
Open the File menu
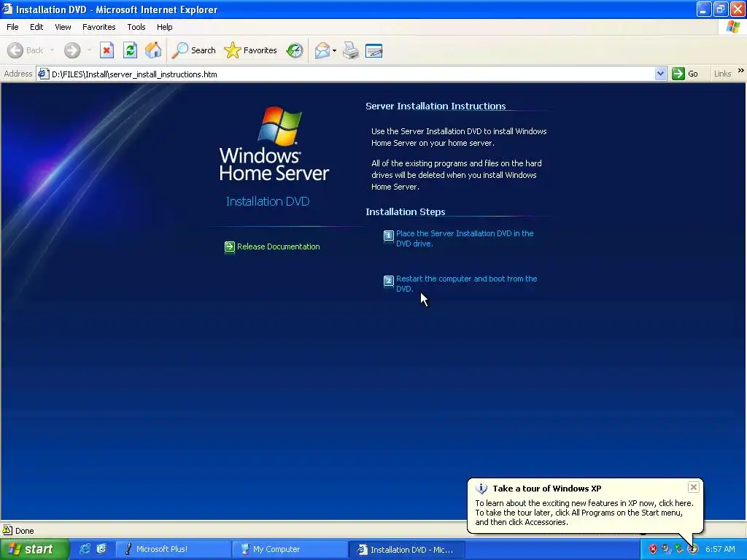[12, 27]
